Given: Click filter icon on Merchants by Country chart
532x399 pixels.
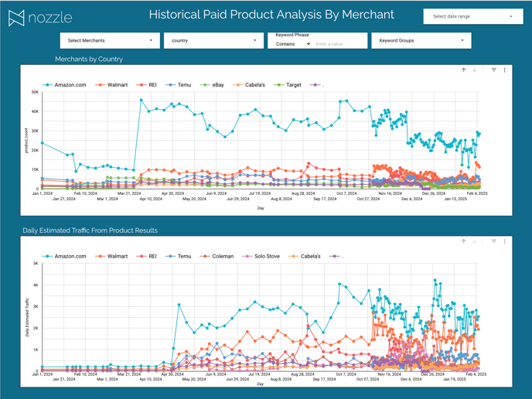Looking at the screenshot, I should (x=493, y=70).
